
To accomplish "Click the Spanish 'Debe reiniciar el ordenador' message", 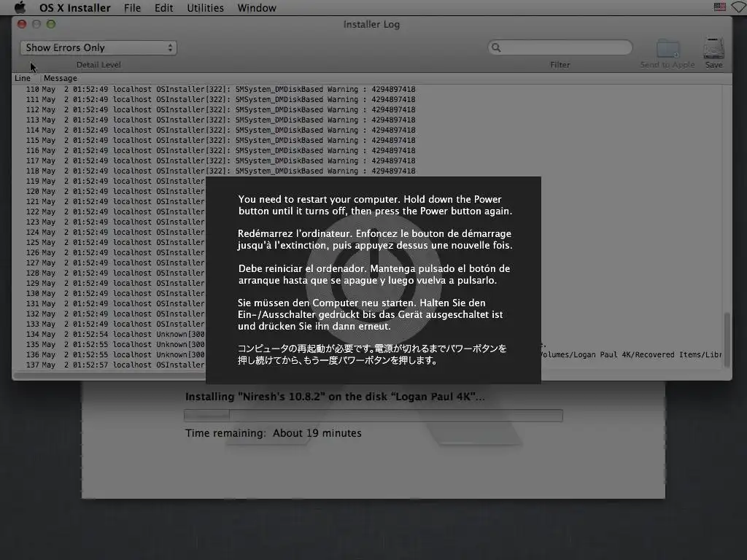I will click(x=374, y=274).
